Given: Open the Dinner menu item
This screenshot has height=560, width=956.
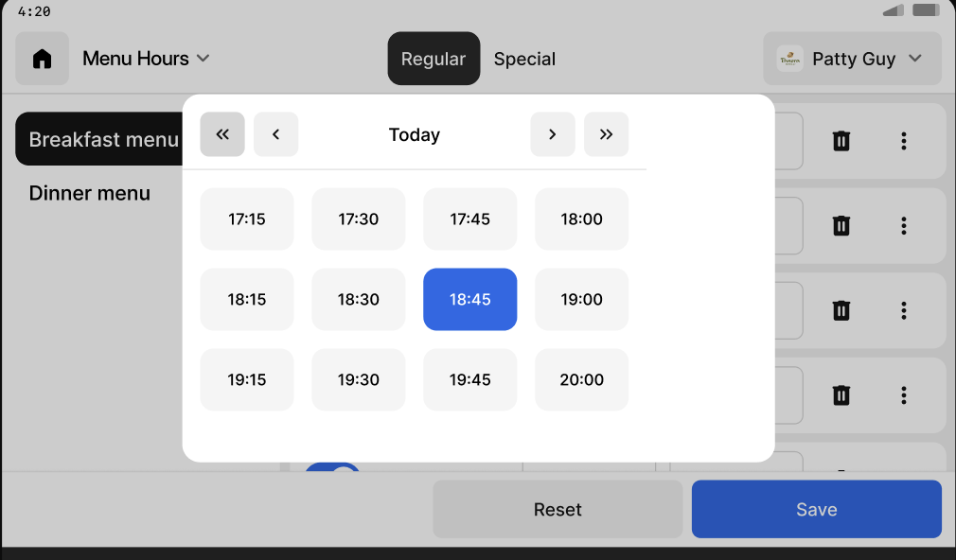Looking at the screenshot, I should tap(90, 193).
